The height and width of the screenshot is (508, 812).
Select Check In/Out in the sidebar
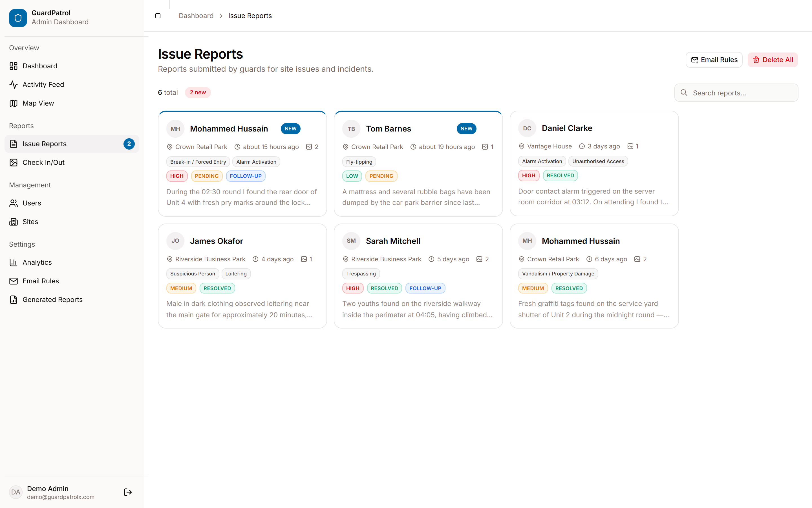click(x=72, y=163)
